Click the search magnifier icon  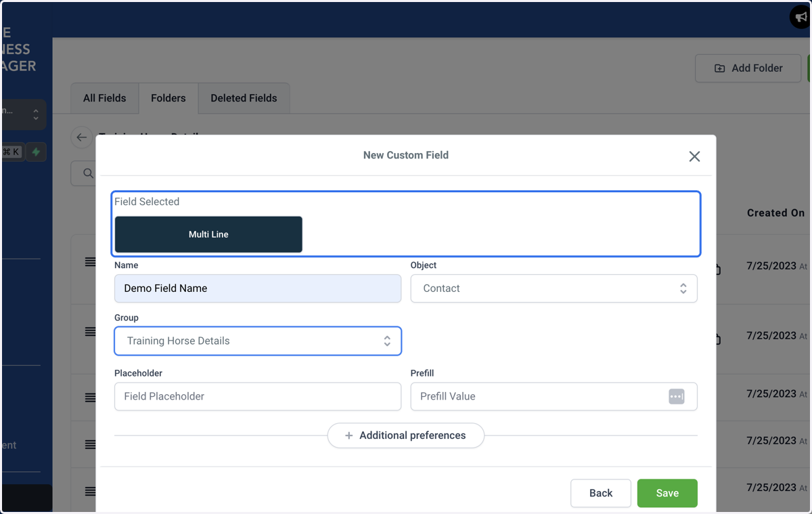pos(88,173)
